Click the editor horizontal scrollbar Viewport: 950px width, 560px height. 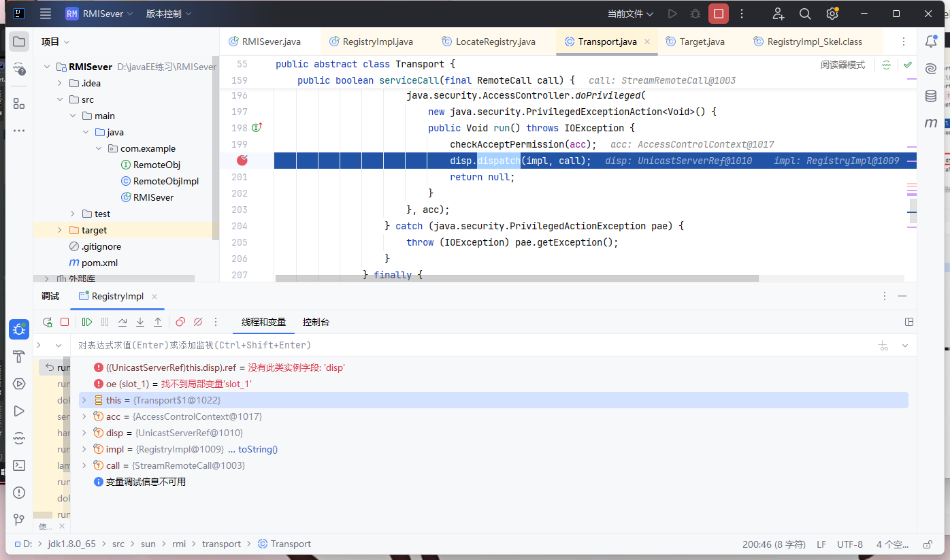coord(517,278)
